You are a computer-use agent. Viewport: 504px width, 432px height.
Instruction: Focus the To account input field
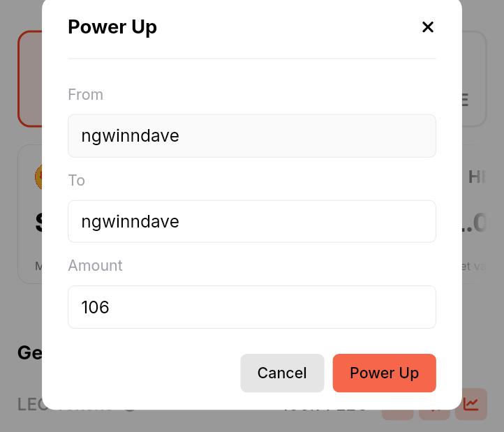(x=252, y=221)
